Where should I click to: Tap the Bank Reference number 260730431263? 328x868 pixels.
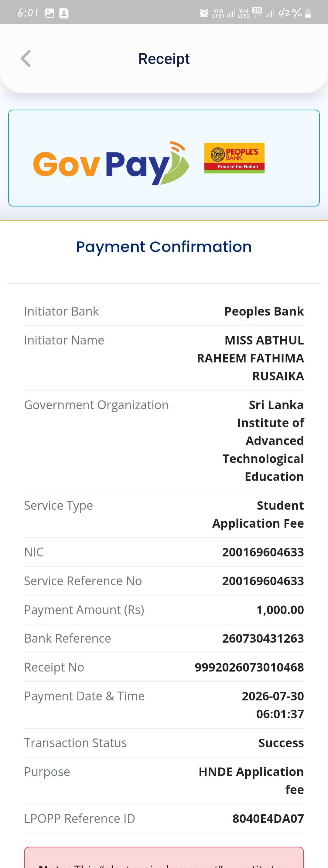click(x=263, y=638)
